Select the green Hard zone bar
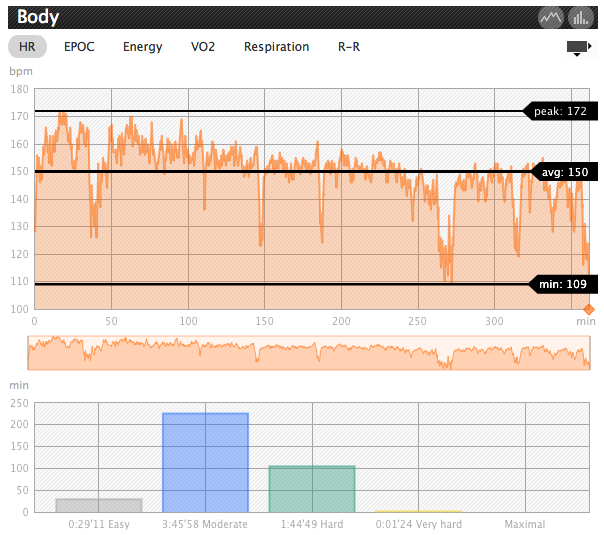The height and width of the screenshot is (535, 604). click(312, 489)
